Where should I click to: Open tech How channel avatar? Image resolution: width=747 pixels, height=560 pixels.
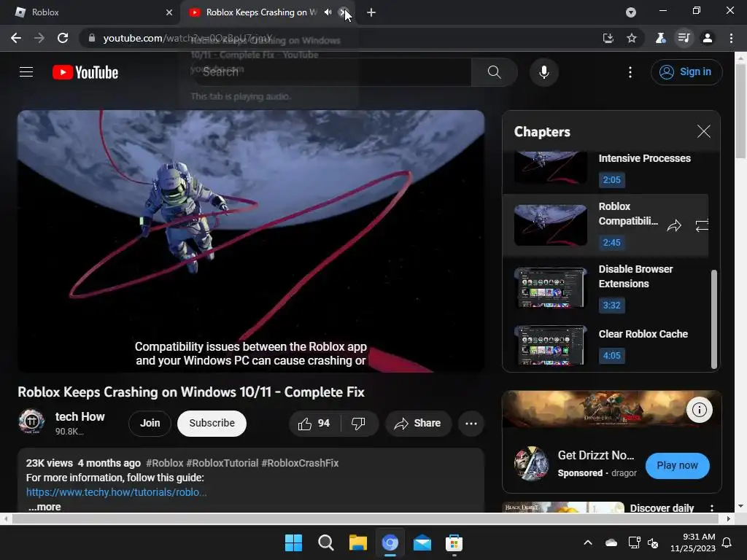pos(31,421)
